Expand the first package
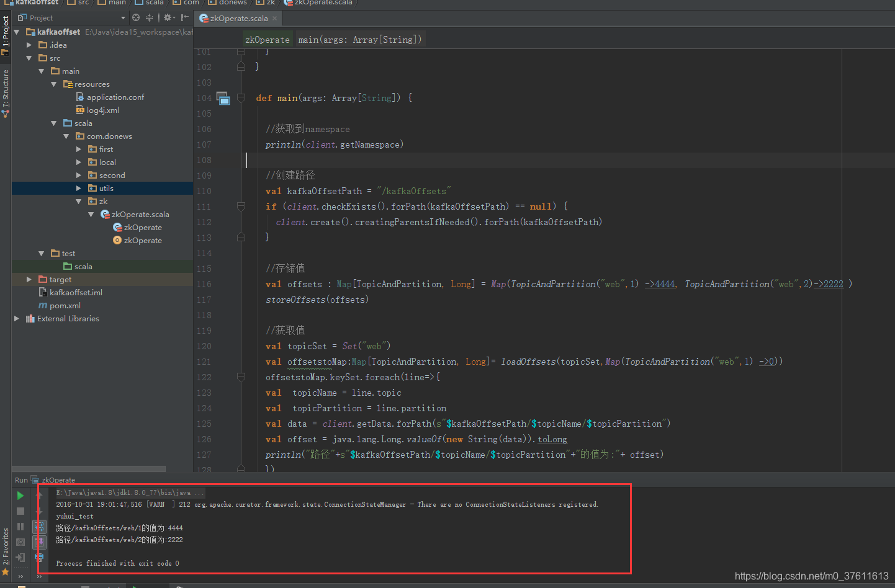Image resolution: width=895 pixels, height=588 pixels. tap(79, 149)
